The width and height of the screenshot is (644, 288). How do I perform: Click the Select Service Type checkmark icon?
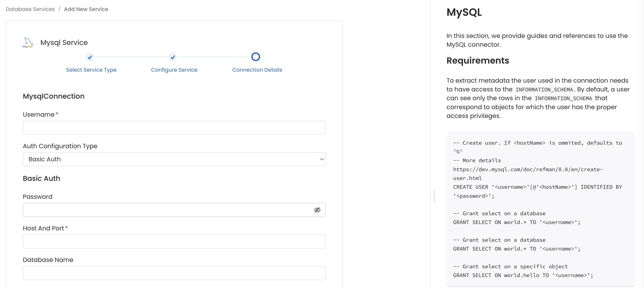pos(90,57)
